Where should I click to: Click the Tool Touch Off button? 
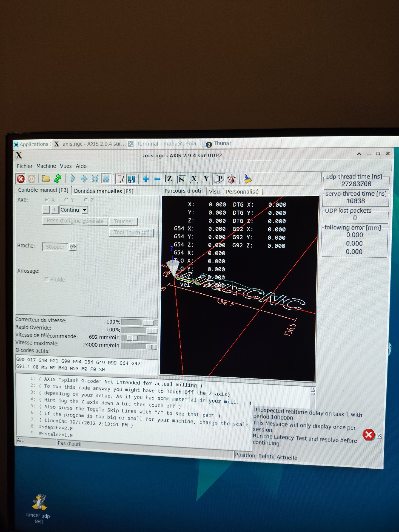coord(131,233)
